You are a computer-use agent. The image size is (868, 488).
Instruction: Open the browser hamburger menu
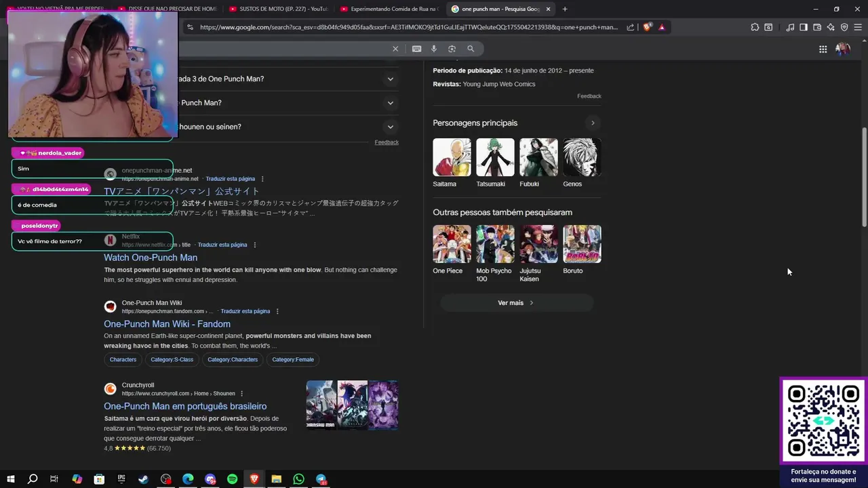click(858, 27)
